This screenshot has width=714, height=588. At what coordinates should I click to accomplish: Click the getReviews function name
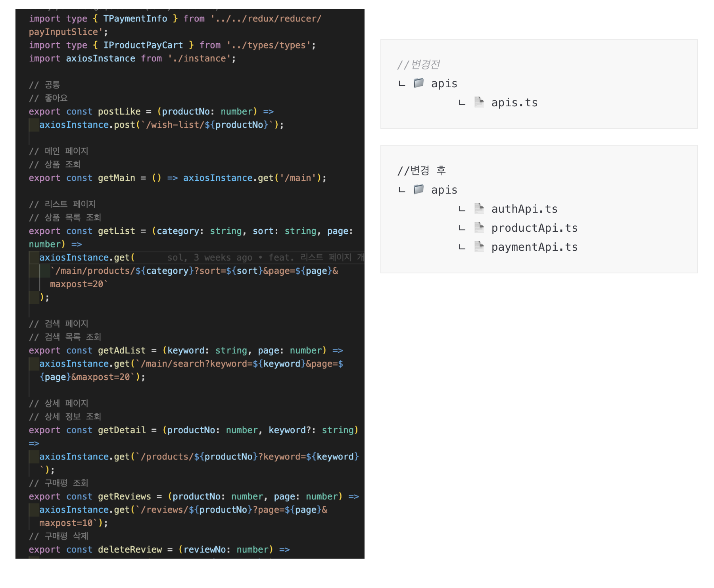[x=124, y=496]
